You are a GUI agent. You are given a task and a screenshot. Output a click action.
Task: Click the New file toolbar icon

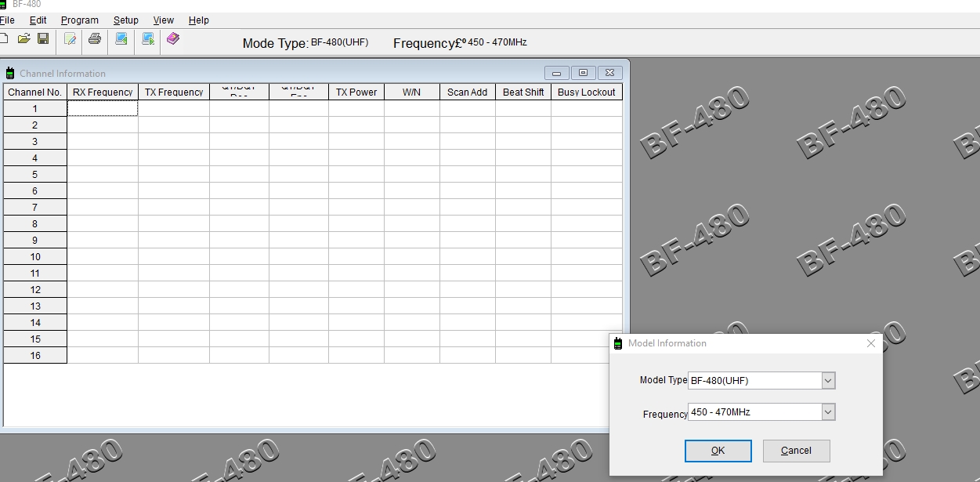[4, 38]
